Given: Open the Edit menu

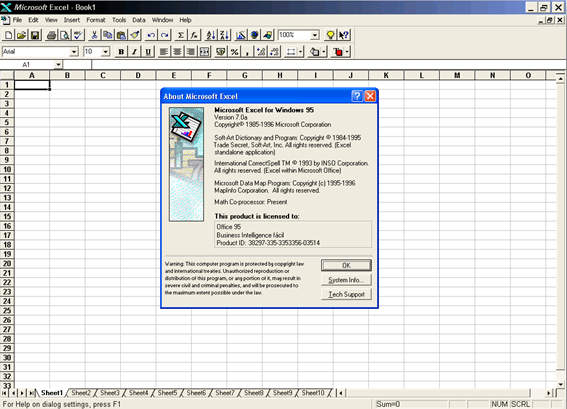Looking at the screenshot, I should click(x=33, y=20).
